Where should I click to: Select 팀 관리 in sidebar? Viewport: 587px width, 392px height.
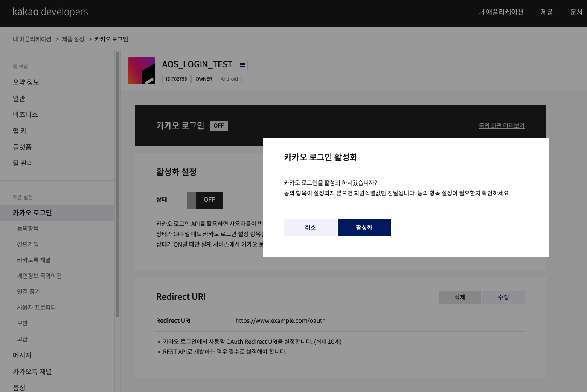[x=23, y=163]
